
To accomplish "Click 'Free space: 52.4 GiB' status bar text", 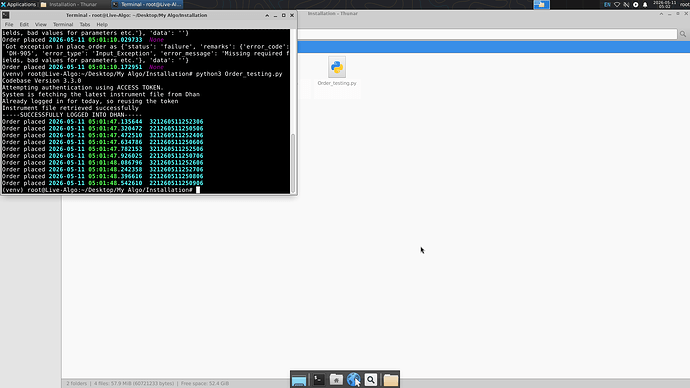I will 205,384.
